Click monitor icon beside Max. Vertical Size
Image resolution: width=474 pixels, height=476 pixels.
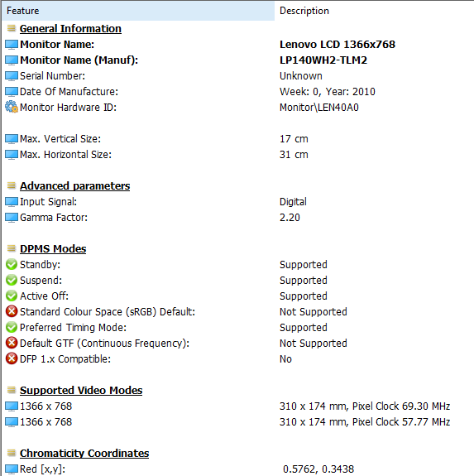[x=12, y=139]
